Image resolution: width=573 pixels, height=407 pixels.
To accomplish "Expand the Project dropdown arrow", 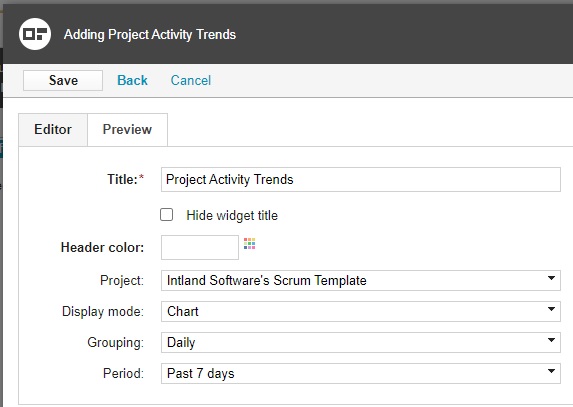I will click(x=551, y=278).
